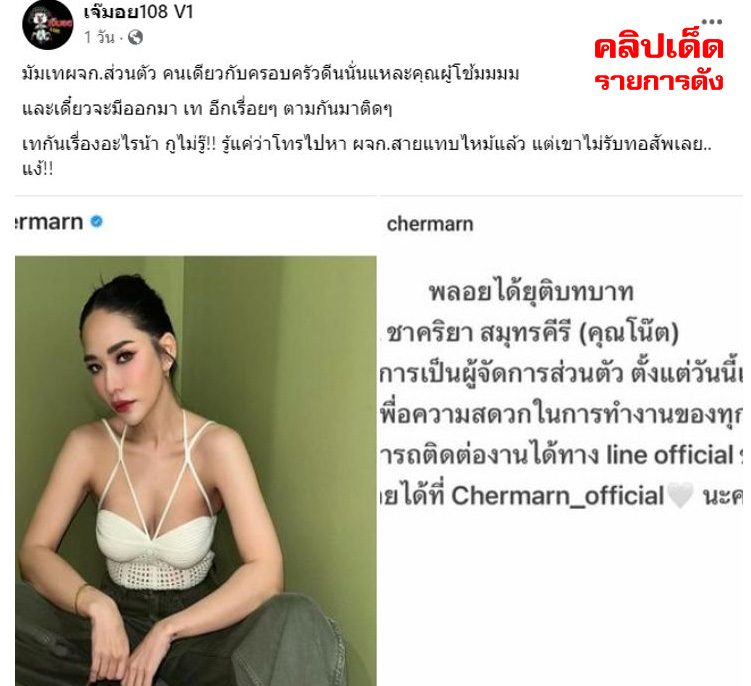
Task: Open the เจ๊มอย108 V1 page name link
Action: [138, 11]
